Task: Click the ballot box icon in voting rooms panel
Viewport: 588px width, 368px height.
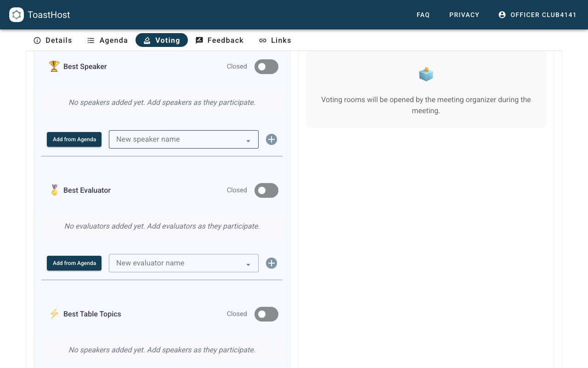Action: [426, 74]
